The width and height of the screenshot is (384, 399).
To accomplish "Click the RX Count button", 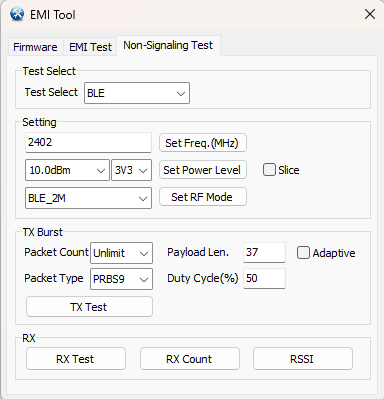I will pyautogui.click(x=190, y=359).
